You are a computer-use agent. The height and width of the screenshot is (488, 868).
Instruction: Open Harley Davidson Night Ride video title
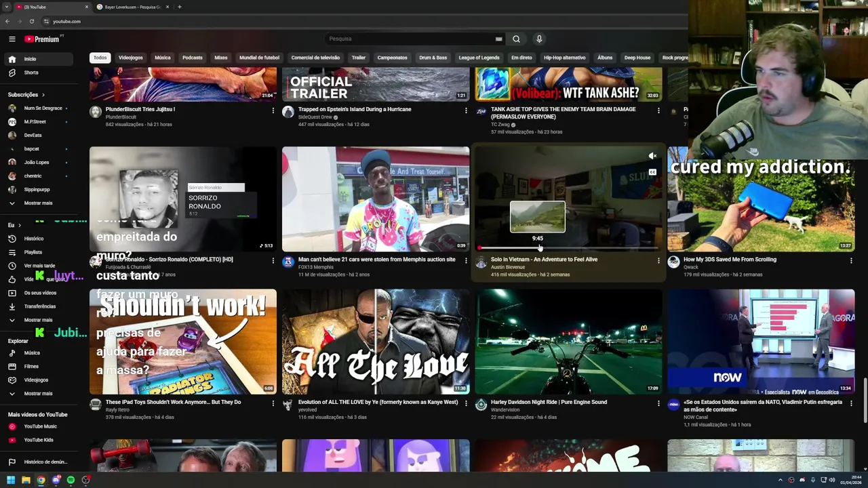coord(549,402)
